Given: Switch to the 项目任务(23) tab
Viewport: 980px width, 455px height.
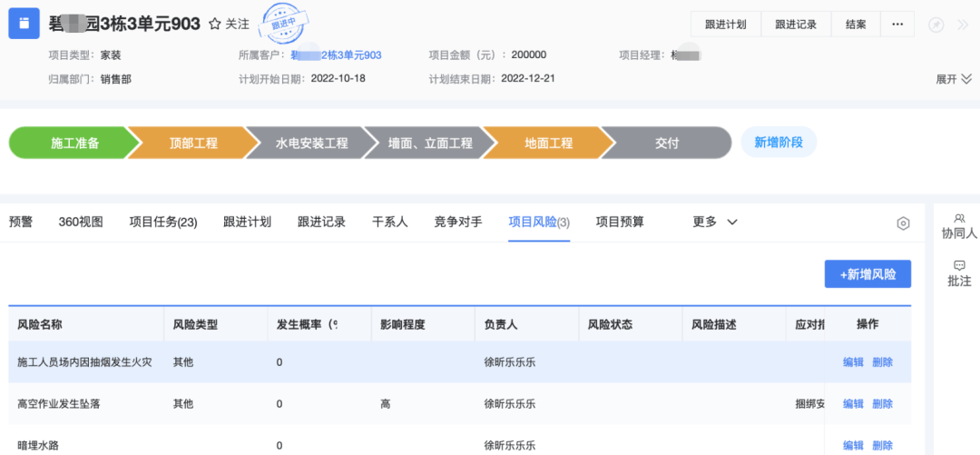Looking at the screenshot, I should tap(163, 222).
